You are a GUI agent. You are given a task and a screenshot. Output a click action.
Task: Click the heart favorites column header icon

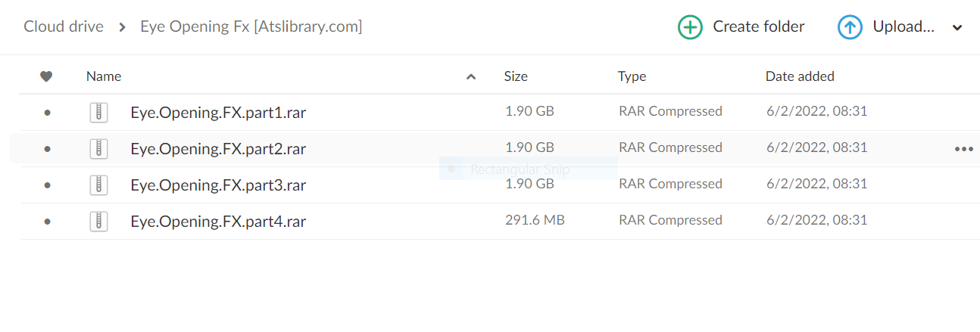(46, 76)
